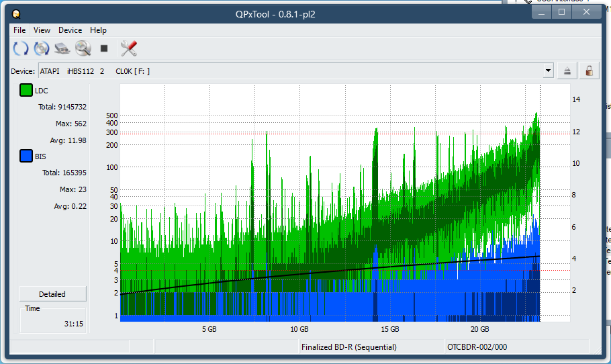Click LDC Avg: 11.98 value
Image resolution: width=611 pixels, height=364 pixels.
pyautogui.click(x=68, y=140)
